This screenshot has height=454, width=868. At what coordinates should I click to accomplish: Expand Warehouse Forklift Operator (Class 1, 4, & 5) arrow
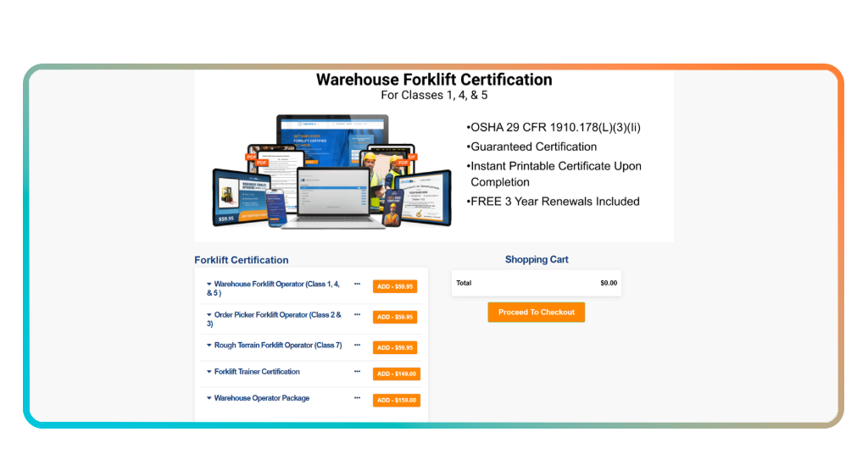(x=209, y=285)
